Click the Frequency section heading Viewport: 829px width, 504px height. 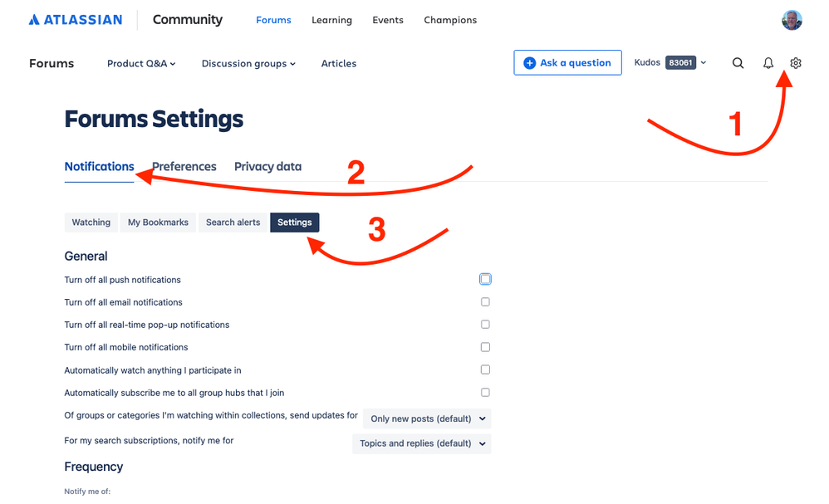[94, 467]
